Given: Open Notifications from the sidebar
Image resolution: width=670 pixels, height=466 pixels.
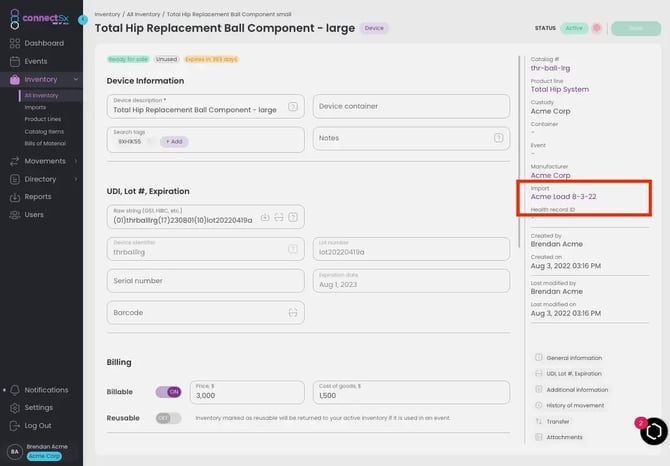Looking at the screenshot, I should pyautogui.click(x=46, y=390).
